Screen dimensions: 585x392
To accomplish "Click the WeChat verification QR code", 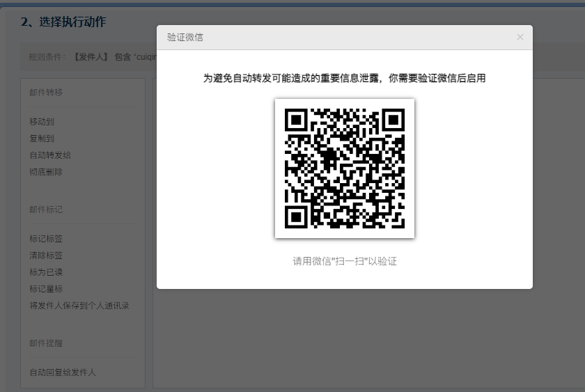I will [344, 168].
